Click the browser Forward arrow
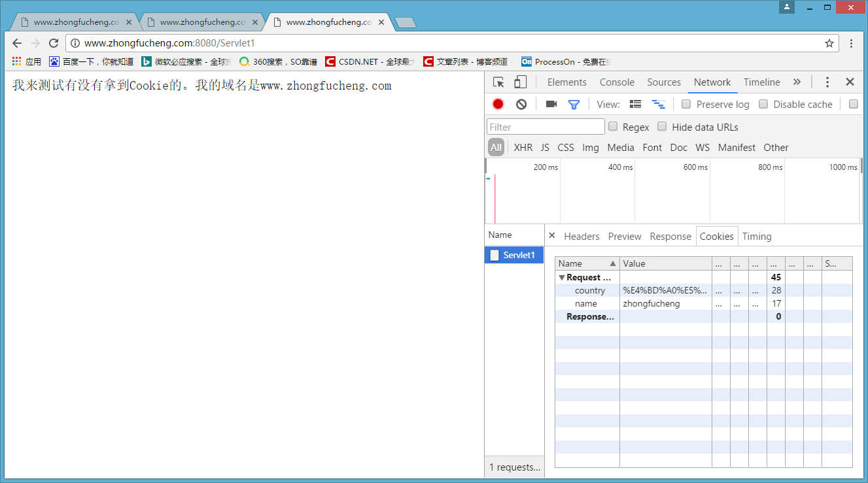The height and width of the screenshot is (483, 868). (x=35, y=43)
